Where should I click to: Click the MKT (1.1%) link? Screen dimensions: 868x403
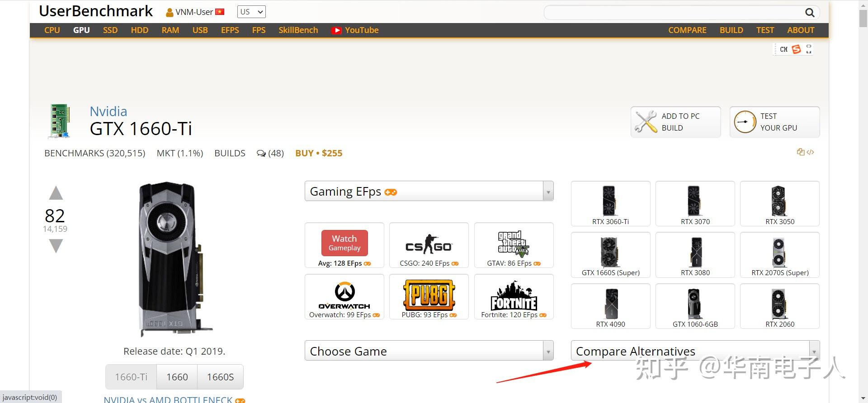point(180,153)
